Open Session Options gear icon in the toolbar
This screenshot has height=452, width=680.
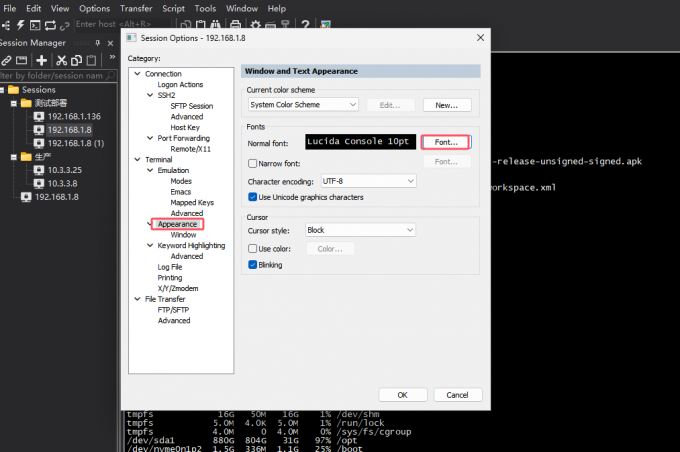coord(255,25)
